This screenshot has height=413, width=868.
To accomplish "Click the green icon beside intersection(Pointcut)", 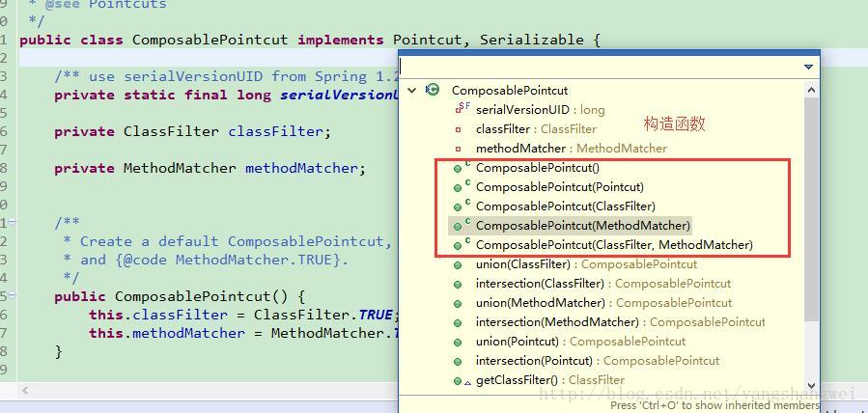I will [459, 361].
